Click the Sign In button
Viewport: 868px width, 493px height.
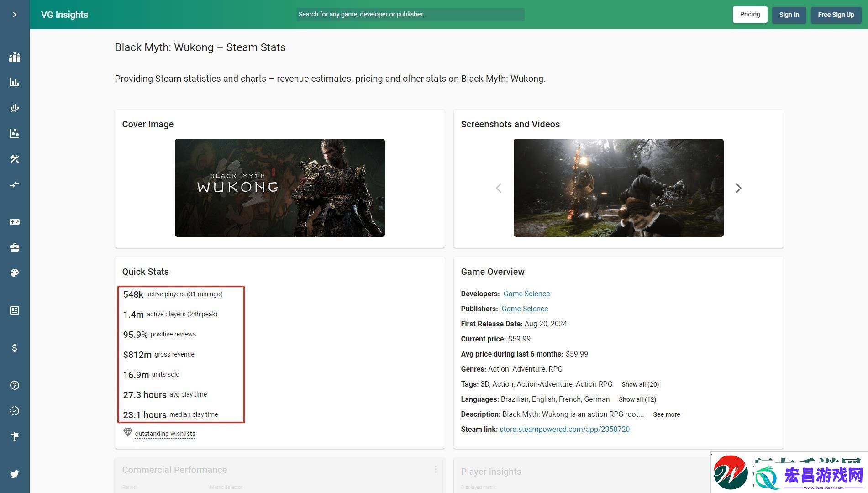coord(789,15)
